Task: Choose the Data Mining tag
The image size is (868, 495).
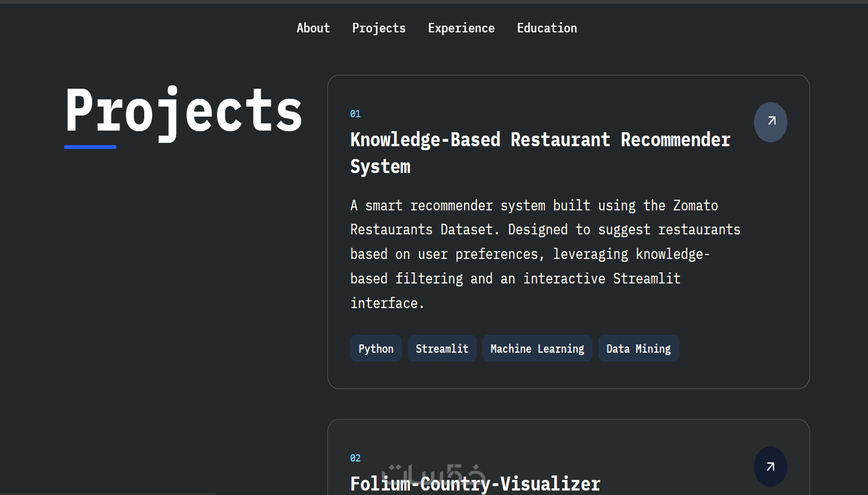Action: pyautogui.click(x=638, y=349)
